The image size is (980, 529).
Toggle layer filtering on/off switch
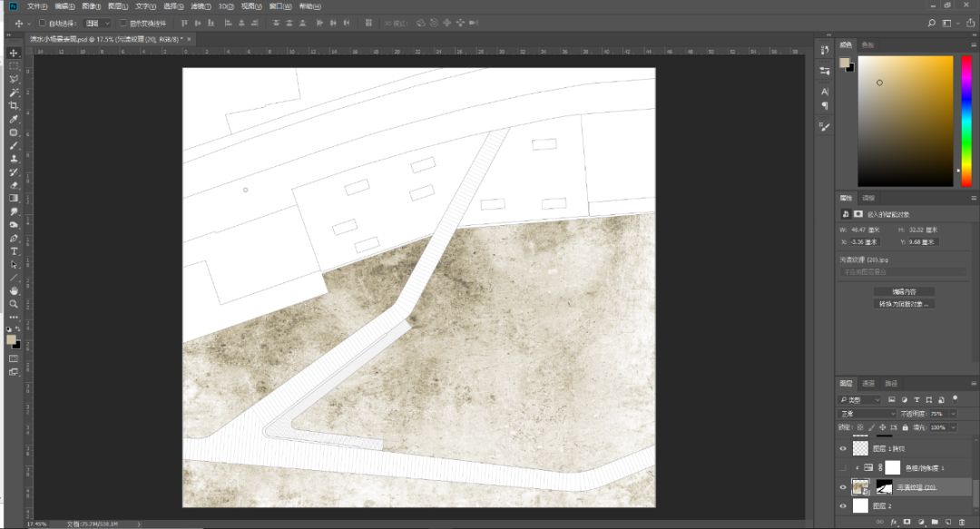pyautogui.click(x=955, y=398)
